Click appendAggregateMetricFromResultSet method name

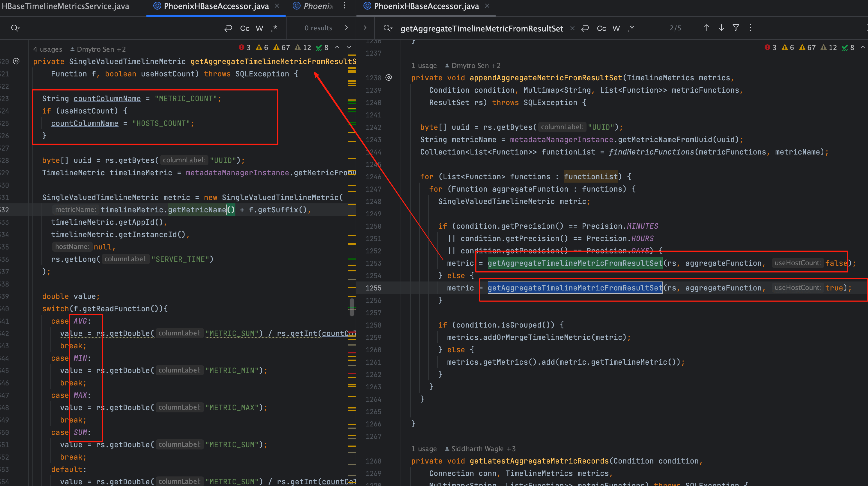(x=546, y=78)
